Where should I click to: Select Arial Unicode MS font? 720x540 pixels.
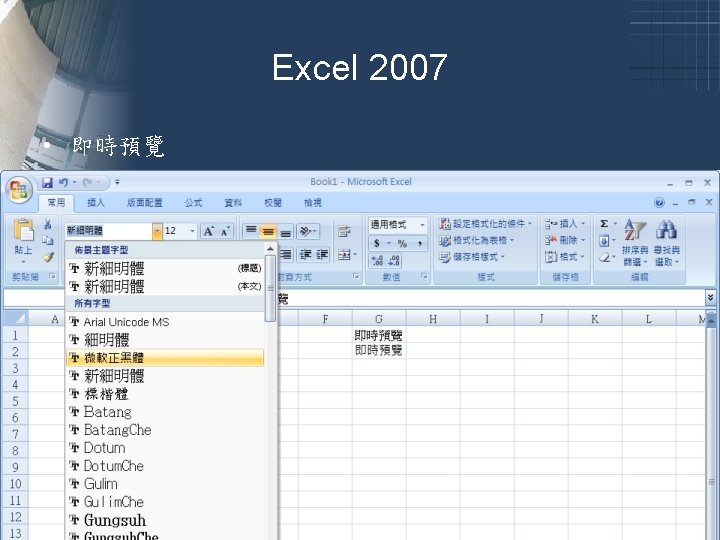[x=165, y=322]
